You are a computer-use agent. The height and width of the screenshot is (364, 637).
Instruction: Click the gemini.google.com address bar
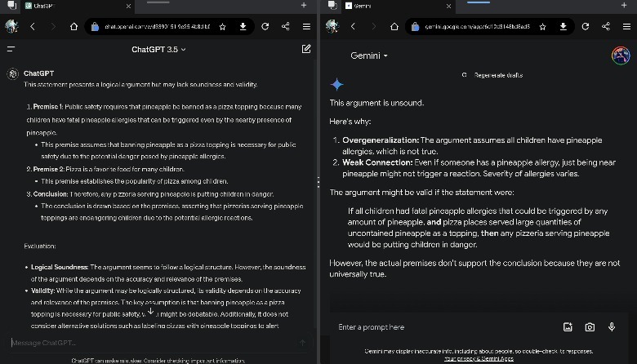coord(478,27)
